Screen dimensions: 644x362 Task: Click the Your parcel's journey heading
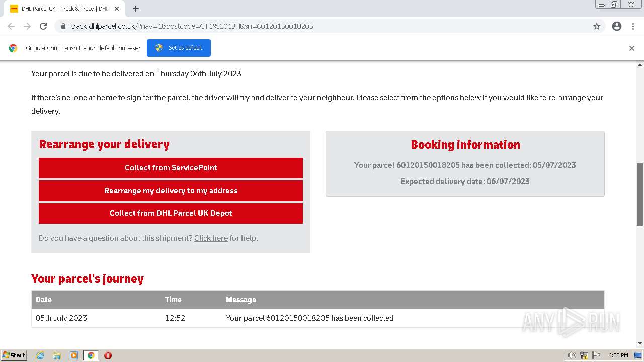tap(88, 279)
